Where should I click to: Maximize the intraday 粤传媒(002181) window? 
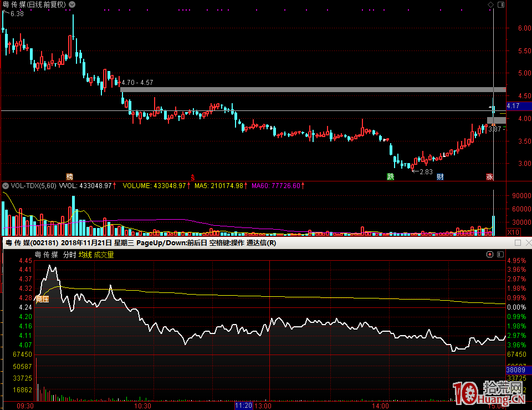pyautogui.click(x=518, y=242)
